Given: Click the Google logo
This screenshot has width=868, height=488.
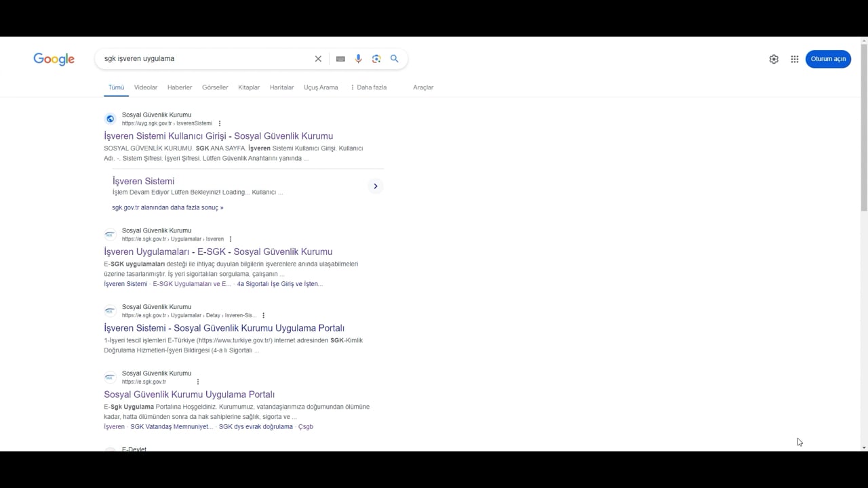Looking at the screenshot, I should point(54,59).
